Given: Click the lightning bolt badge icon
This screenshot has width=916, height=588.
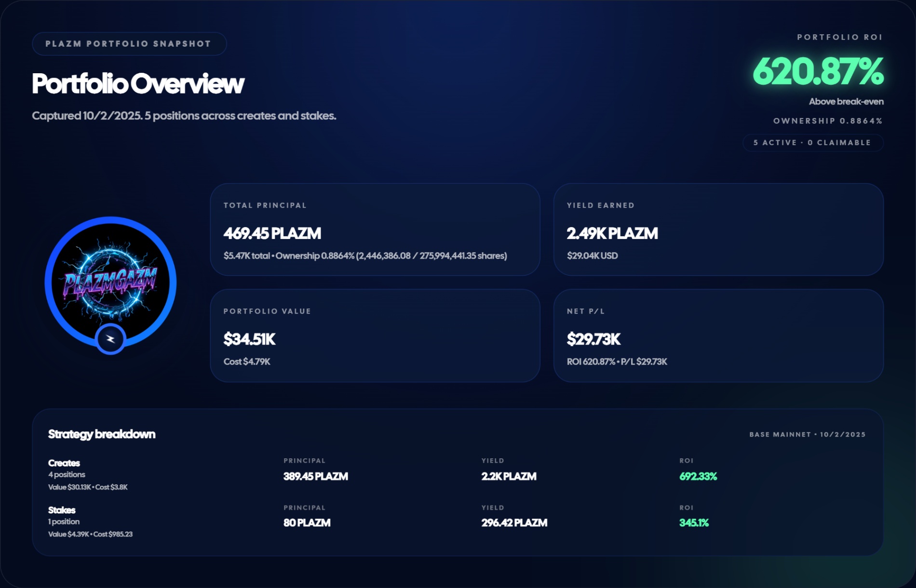Looking at the screenshot, I should [110, 339].
